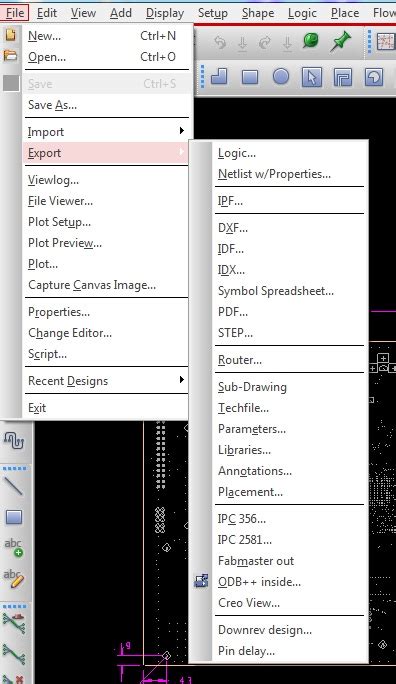The width and height of the screenshot is (396, 684).
Task: Click Save As in File menu
Action: pos(52,105)
